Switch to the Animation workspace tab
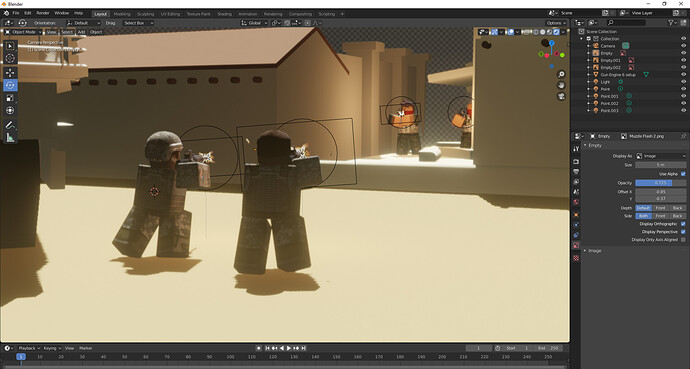The width and height of the screenshot is (690, 369). pyautogui.click(x=248, y=14)
